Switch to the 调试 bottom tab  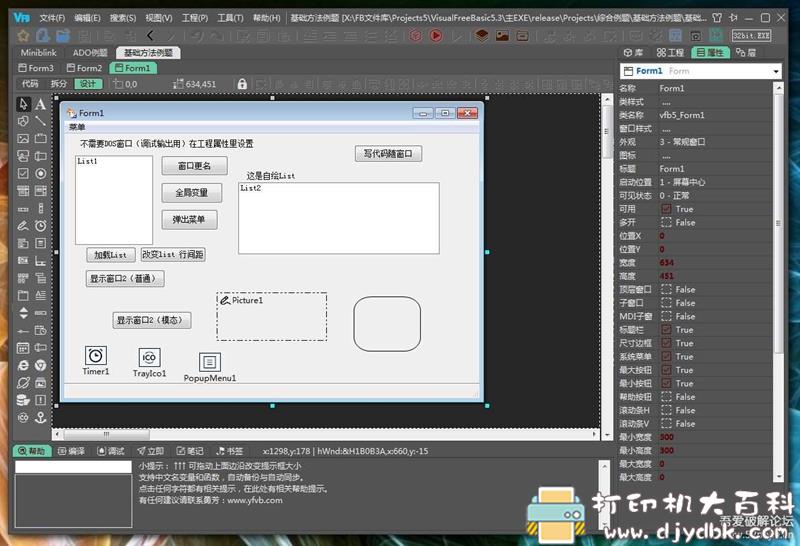pyautogui.click(x=111, y=451)
